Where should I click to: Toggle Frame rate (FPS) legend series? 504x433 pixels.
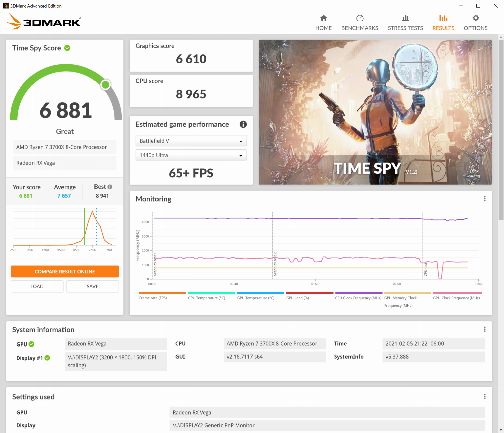[x=153, y=298]
